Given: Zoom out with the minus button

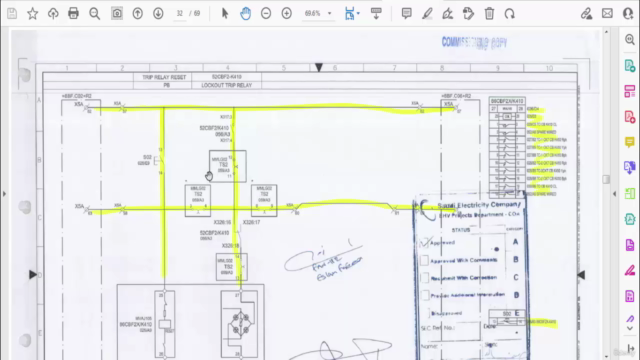Looking at the screenshot, I should [266, 13].
